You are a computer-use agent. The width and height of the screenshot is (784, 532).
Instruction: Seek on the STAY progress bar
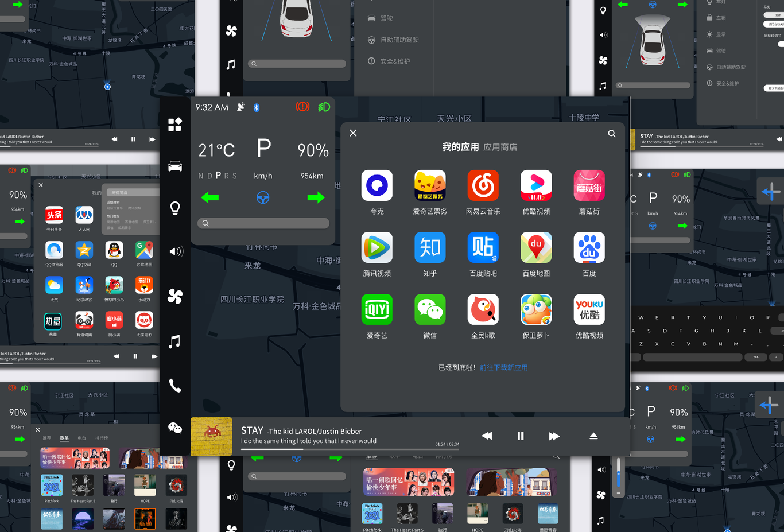click(x=350, y=449)
